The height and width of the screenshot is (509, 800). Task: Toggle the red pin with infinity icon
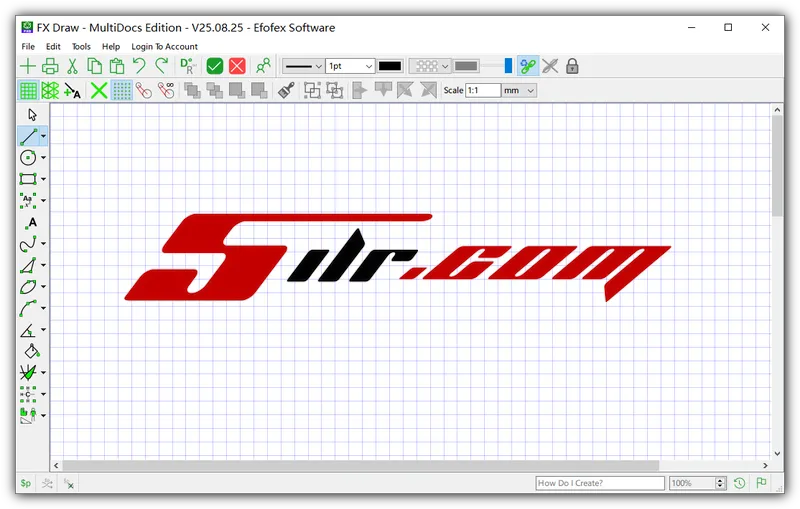coord(166,90)
